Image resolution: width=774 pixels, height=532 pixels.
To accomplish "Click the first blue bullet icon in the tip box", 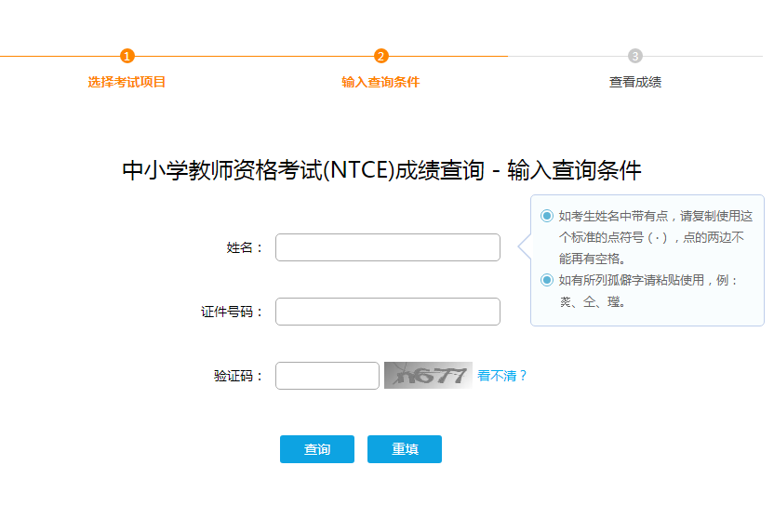I will pyautogui.click(x=547, y=216).
